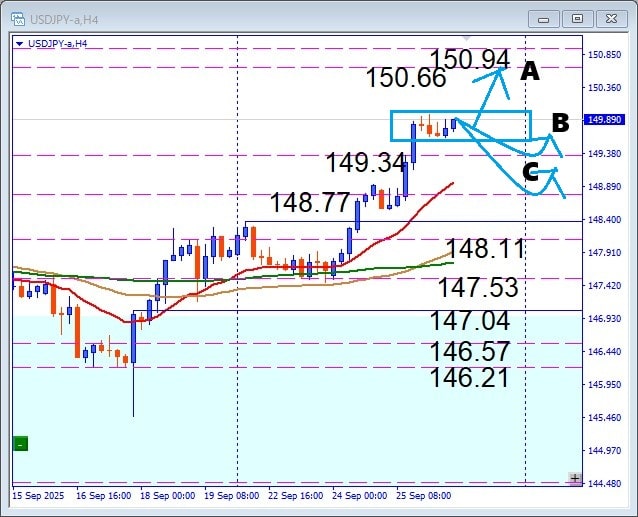Click the green square icon at lower left
638x517 pixels.
pyautogui.click(x=20, y=443)
